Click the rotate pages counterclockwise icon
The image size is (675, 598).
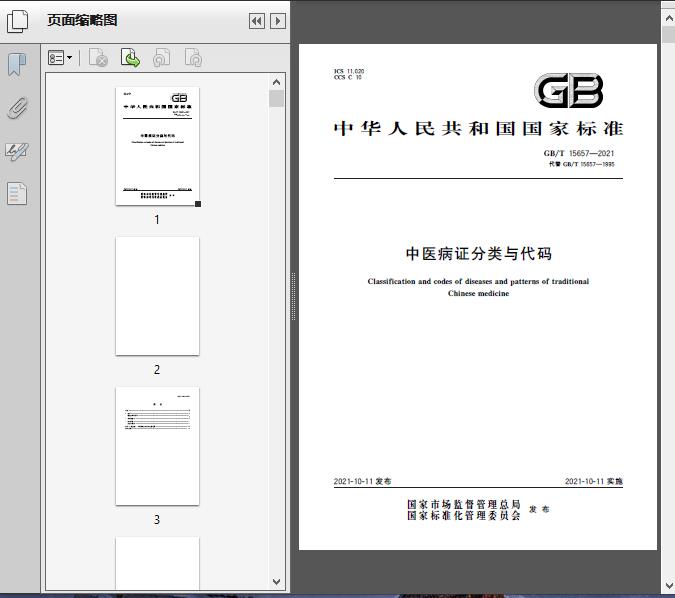(x=161, y=58)
